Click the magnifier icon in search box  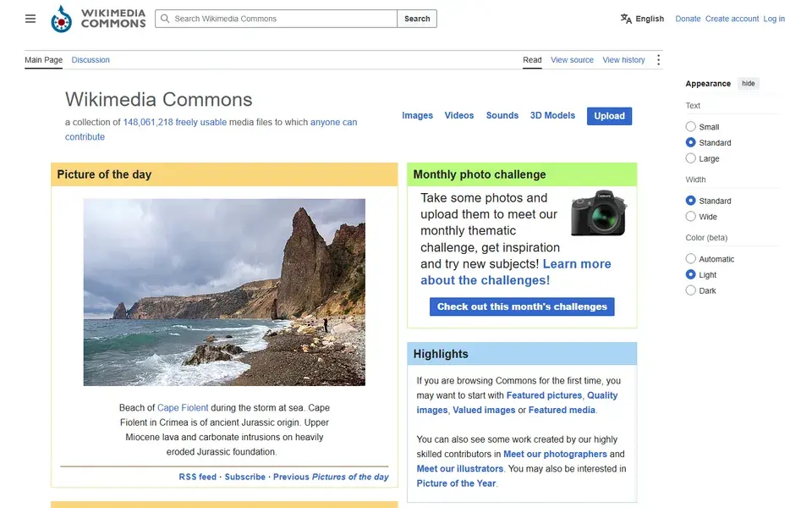tap(165, 19)
